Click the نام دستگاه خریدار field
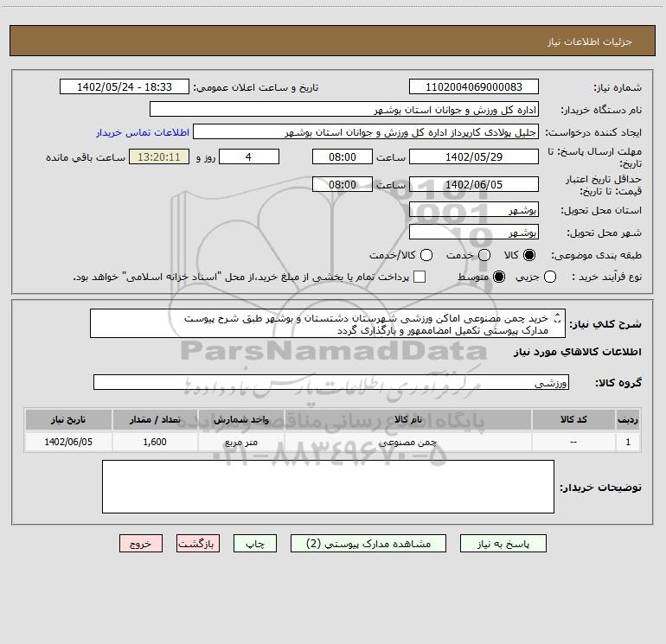This screenshot has width=666, height=644. coord(344,109)
